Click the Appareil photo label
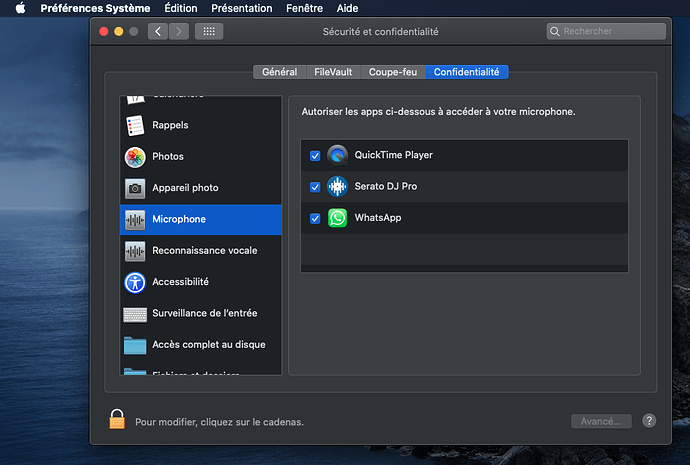Viewport: 690px width, 465px height. point(185,188)
